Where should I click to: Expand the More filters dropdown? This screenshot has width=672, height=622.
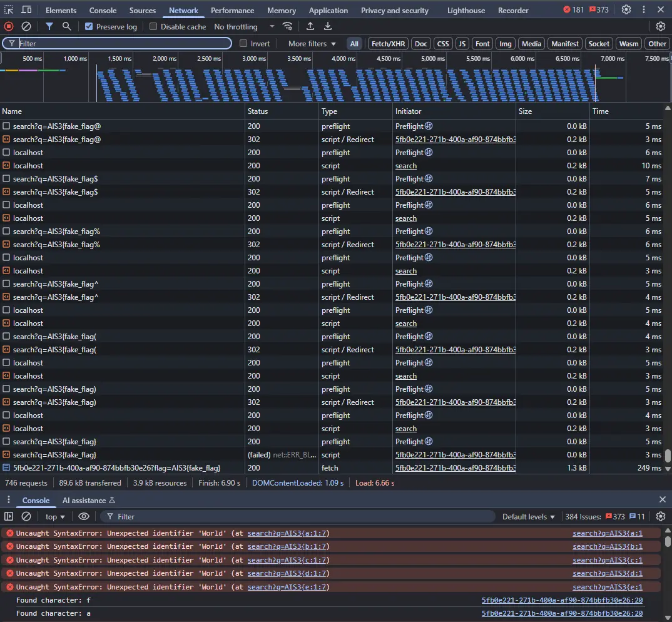312,44
